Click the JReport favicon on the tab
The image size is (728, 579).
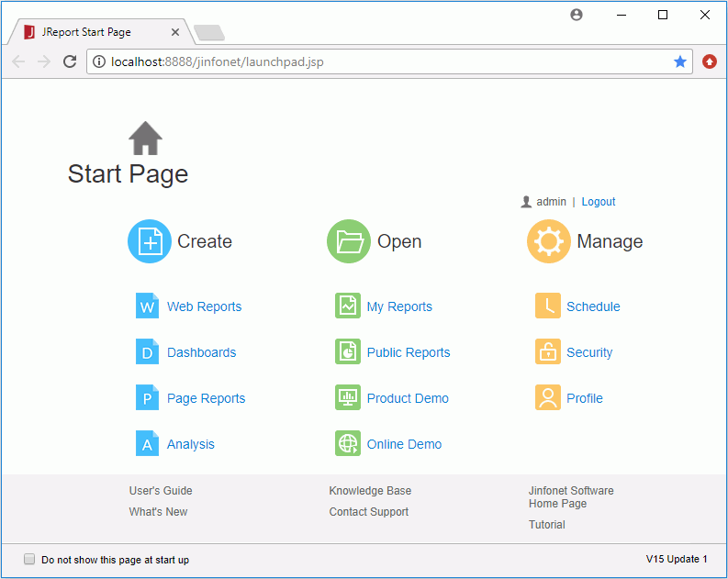[29, 32]
